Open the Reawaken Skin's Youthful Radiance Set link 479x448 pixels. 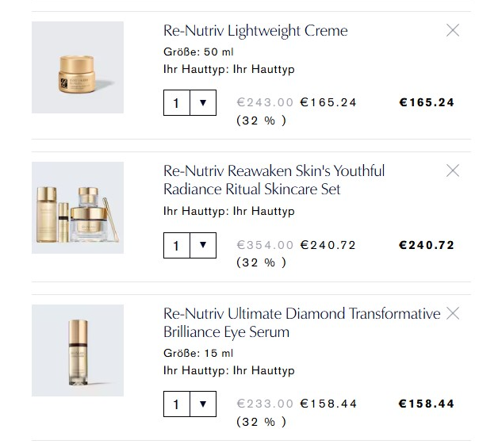(274, 180)
